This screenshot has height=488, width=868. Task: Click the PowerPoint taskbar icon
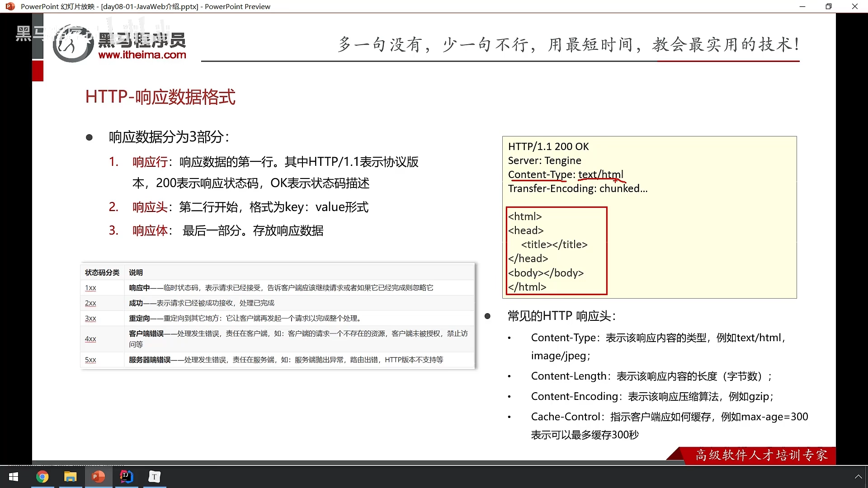98,477
